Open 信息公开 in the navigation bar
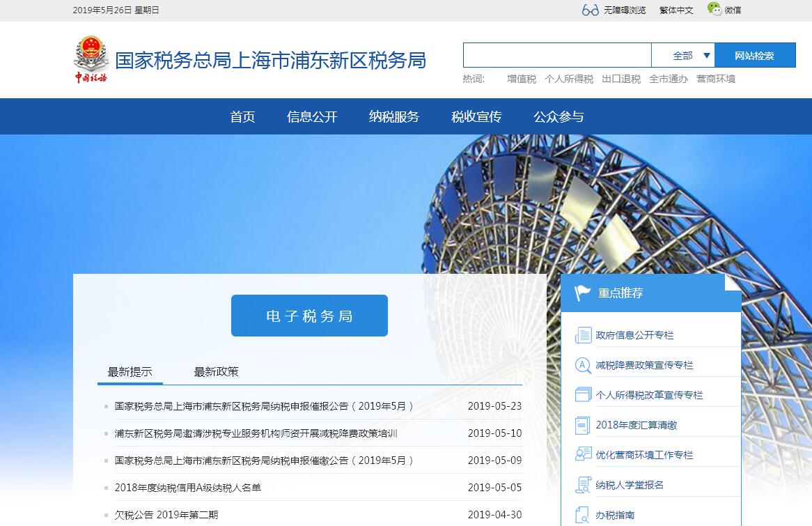This screenshot has height=526, width=812. (312, 116)
